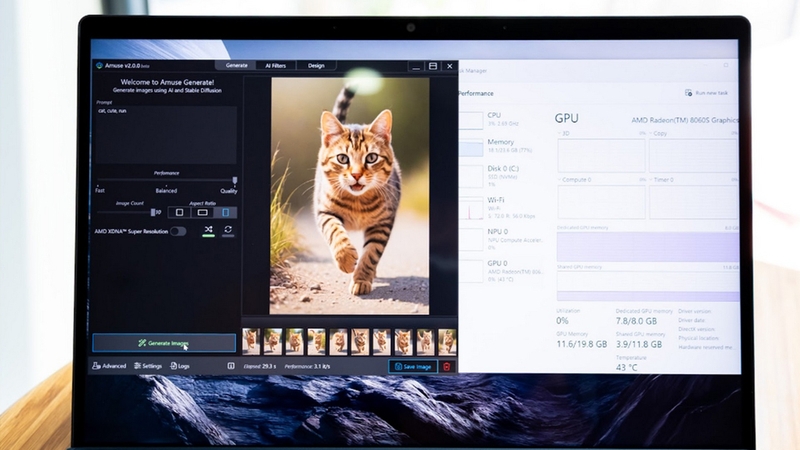
Task: Click Run new task in Task Manager
Action: 707,93
